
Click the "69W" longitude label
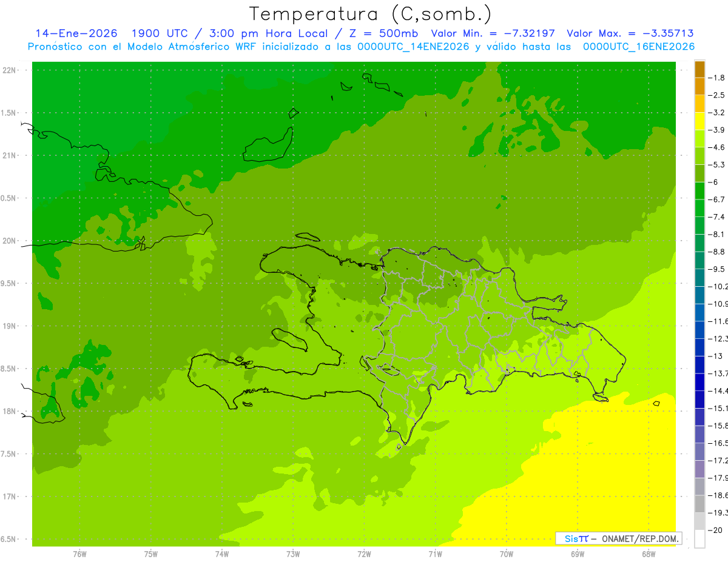578,554
